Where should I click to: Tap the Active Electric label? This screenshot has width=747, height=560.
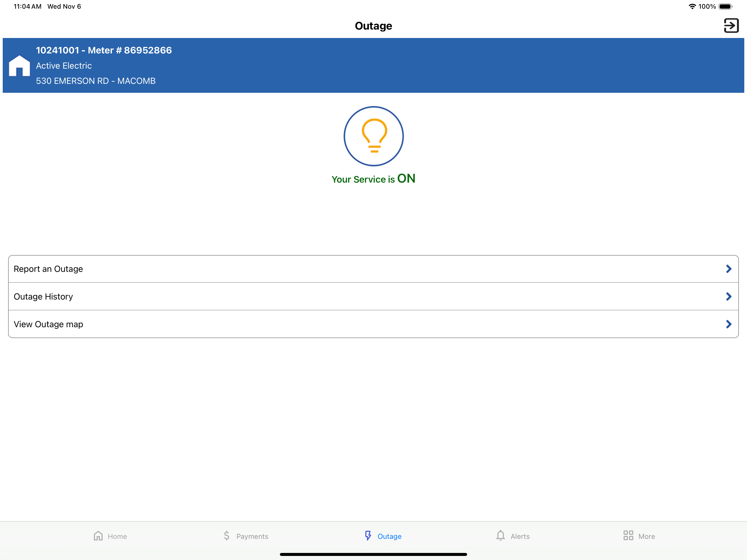tap(64, 66)
